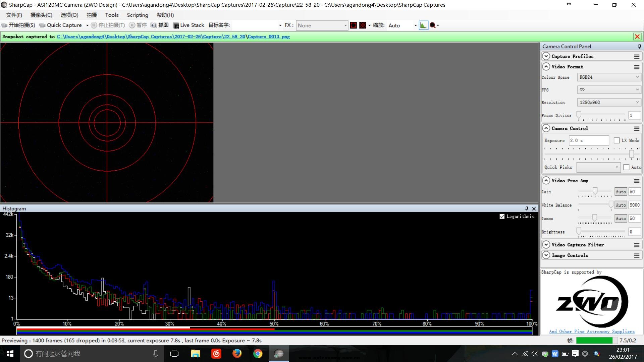
Task: Expand the Image Controls section
Action: (546, 255)
